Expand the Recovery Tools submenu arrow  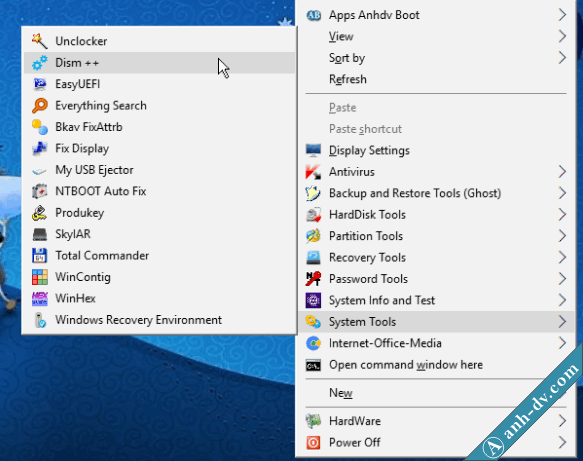[x=562, y=257]
